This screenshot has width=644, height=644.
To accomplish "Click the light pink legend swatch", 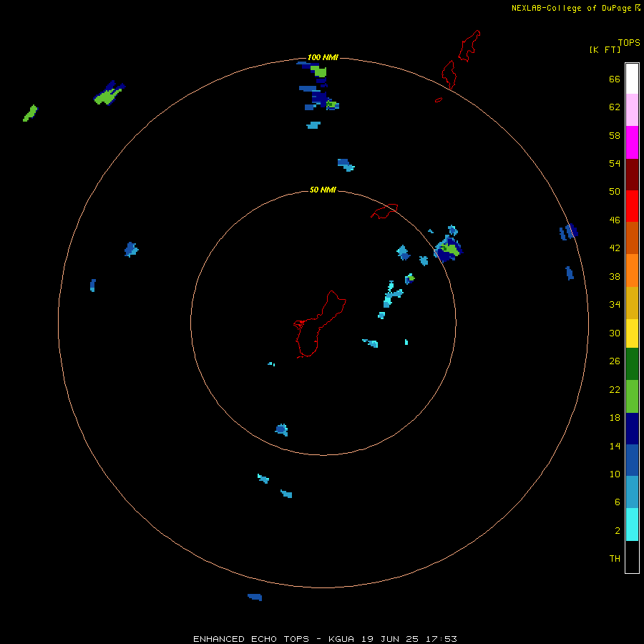I will [632, 110].
